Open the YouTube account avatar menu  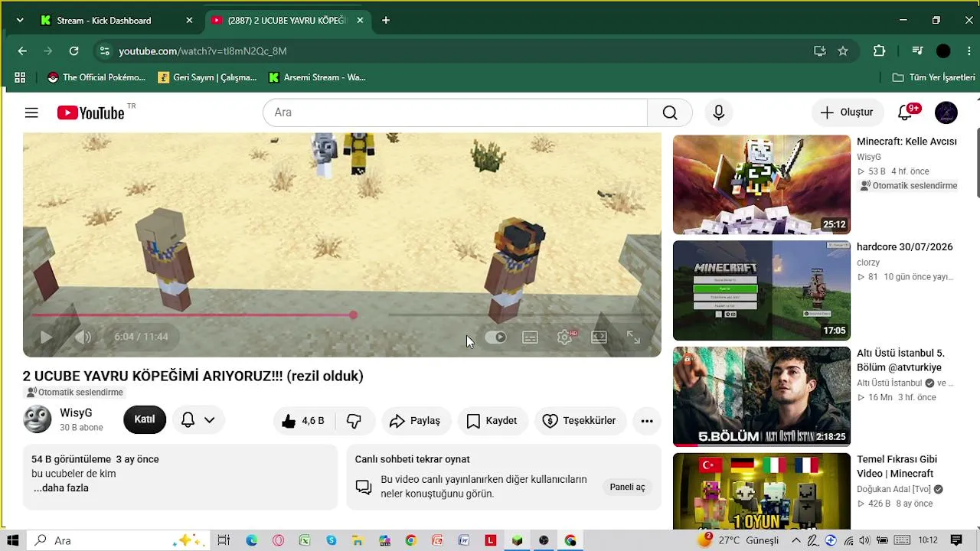[x=946, y=112]
